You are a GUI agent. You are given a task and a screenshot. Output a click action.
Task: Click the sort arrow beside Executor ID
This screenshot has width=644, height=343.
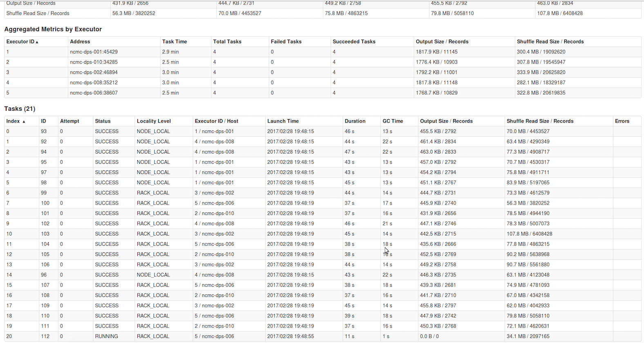37,42
